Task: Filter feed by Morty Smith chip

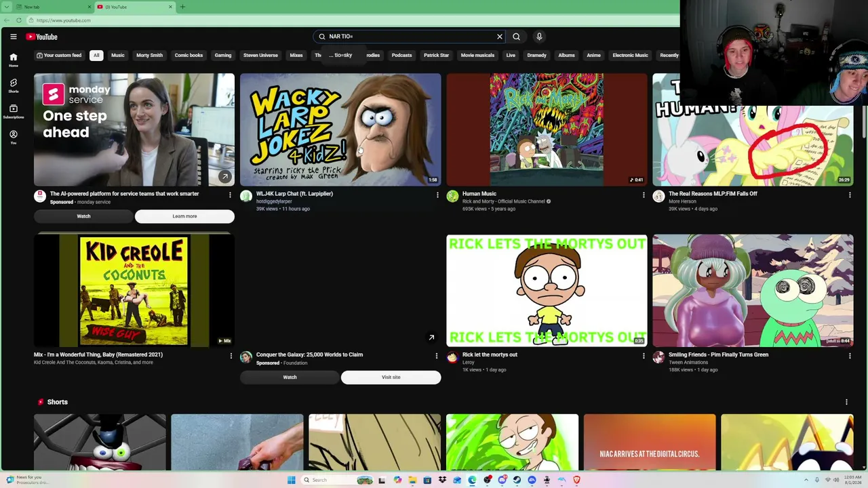Action: tap(149, 56)
